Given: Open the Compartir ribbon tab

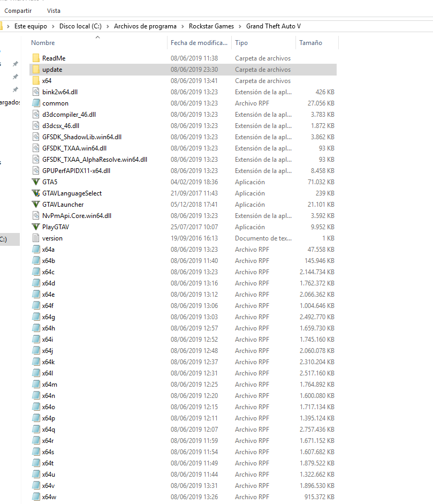Looking at the screenshot, I should coord(18,11).
